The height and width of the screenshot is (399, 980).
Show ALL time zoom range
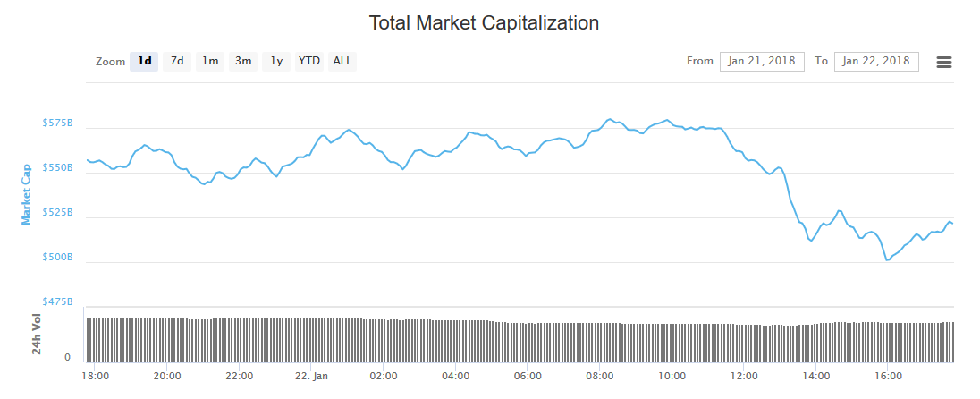pos(342,61)
